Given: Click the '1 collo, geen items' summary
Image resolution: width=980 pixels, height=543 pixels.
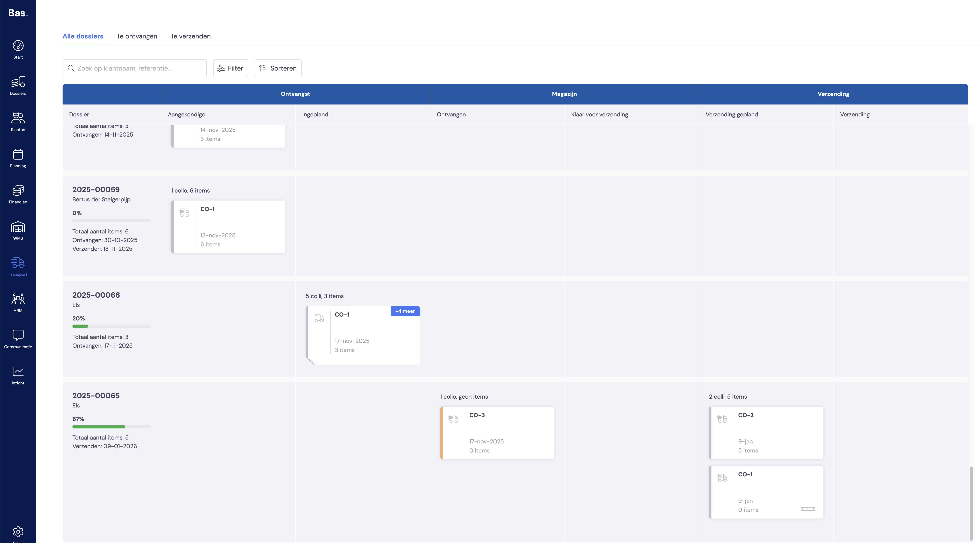Looking at the screenshot, I should [464, 397].
